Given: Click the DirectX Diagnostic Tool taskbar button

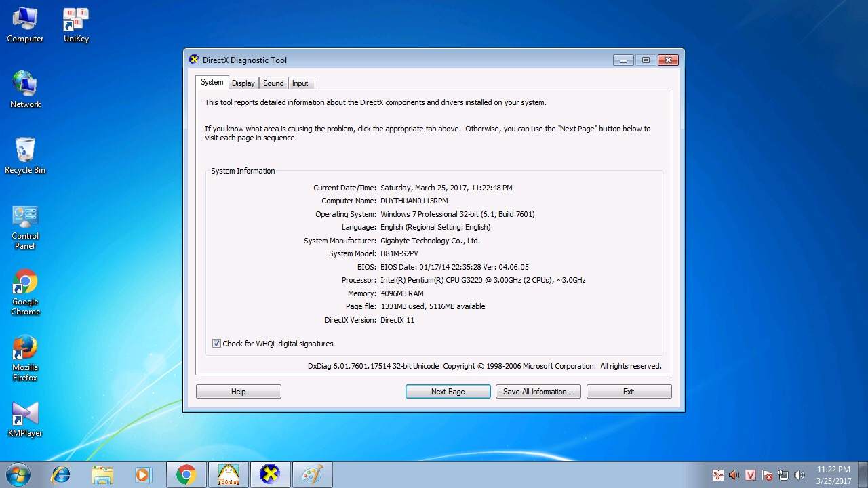Looking at the screenshot, I should click(x=270, y=474).
